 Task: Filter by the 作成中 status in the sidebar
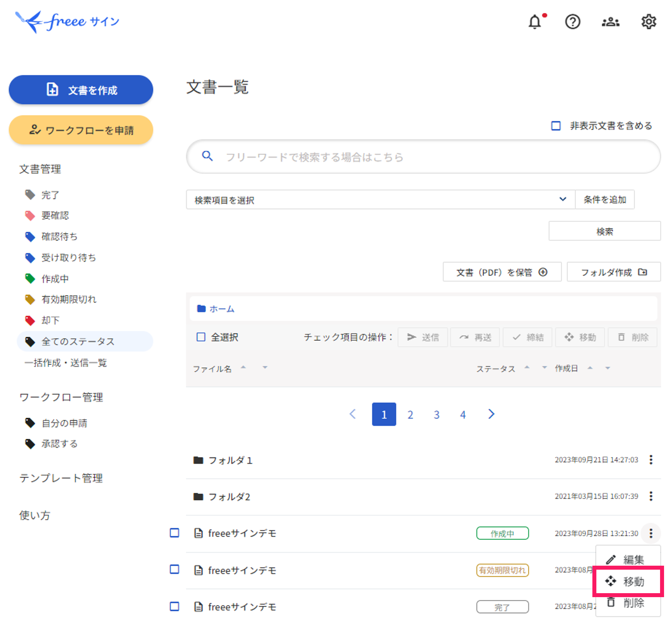pos(47,279)
